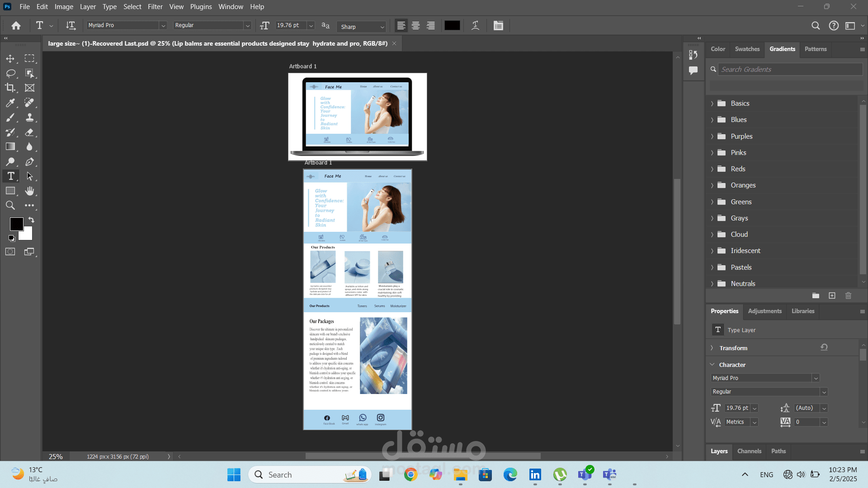The image size is (868, 488).
Task: Open the Filter menu
Action: click(x=155, y=7)
